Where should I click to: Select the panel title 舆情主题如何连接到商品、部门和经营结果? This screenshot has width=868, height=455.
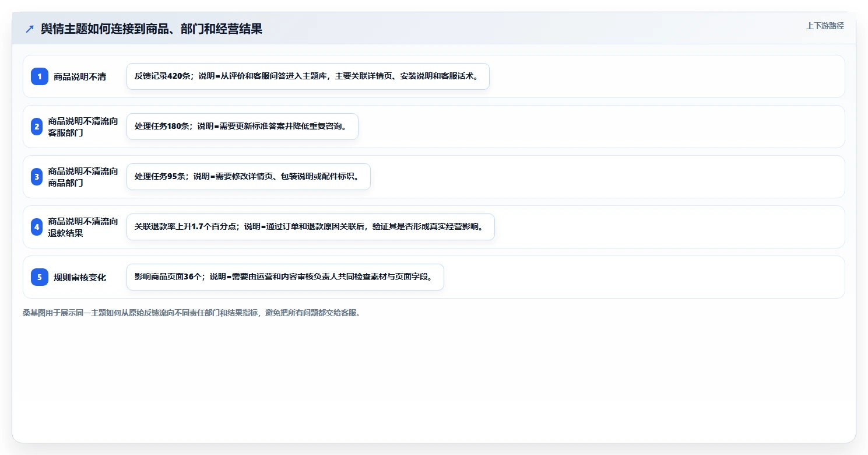pos(152,29)
